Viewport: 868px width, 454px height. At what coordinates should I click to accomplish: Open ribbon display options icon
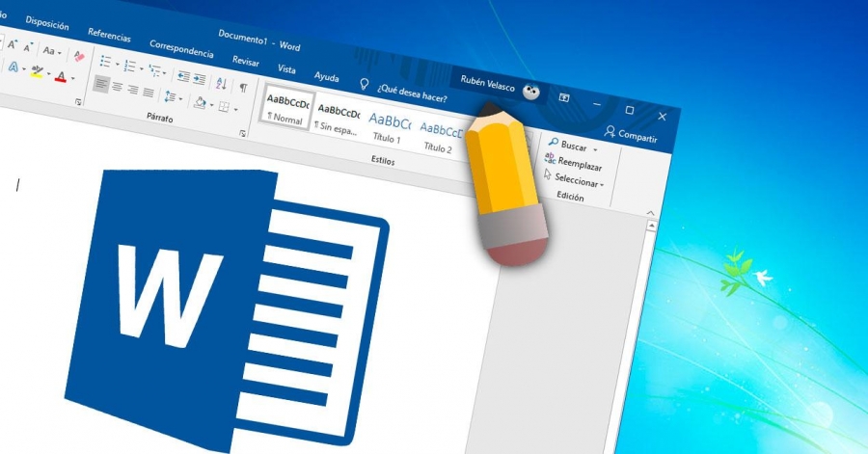[x=564, y=97]
